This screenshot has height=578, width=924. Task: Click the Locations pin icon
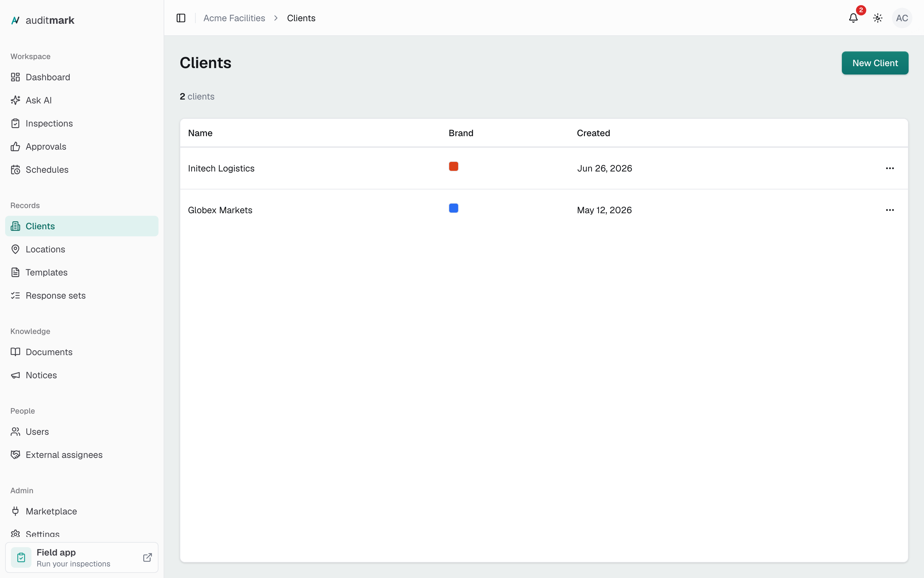(x=15, y=249)
